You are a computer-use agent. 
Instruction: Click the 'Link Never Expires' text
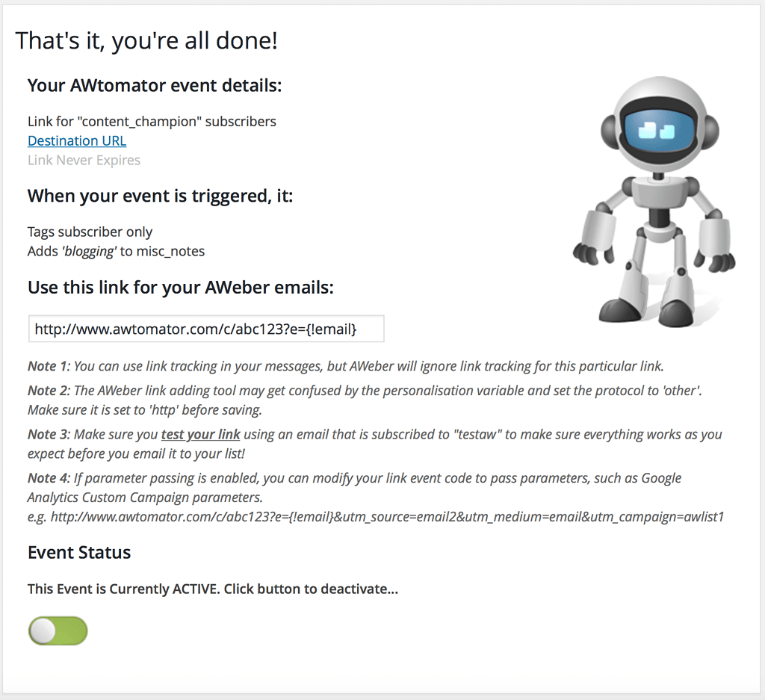coord(84,160)
